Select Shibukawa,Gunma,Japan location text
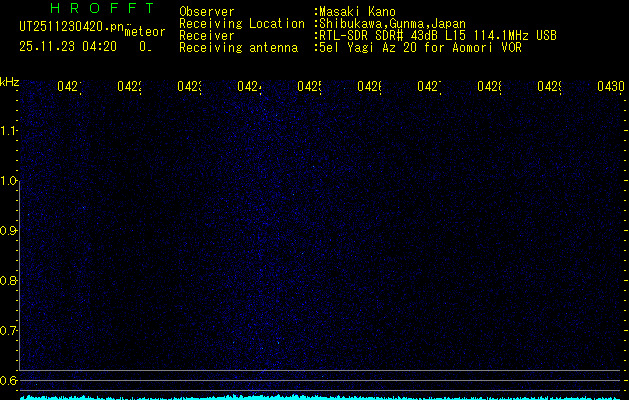The image size is (629, 400). coord(390,24)
